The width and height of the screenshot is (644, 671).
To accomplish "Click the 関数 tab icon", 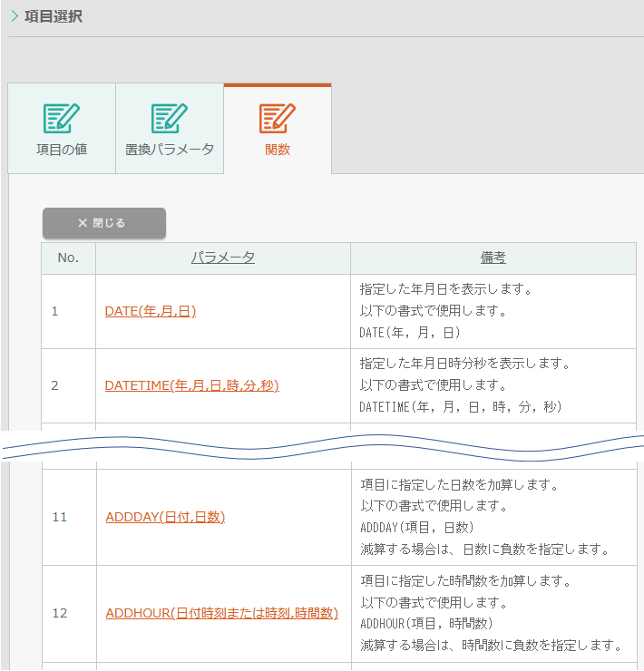I will pyautogui.click(x=277, y=118).
